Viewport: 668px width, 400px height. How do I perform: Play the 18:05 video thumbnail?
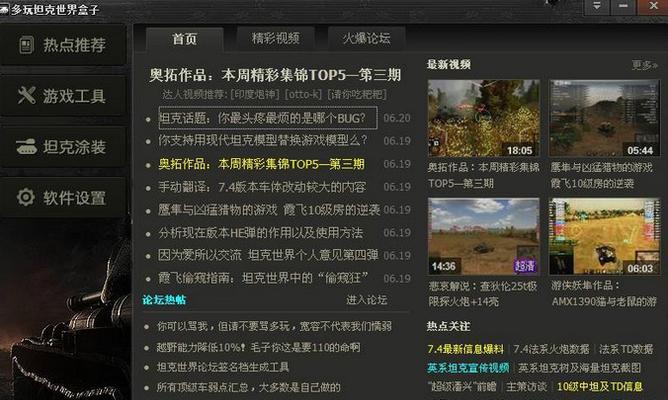click(x=484, y=118)
